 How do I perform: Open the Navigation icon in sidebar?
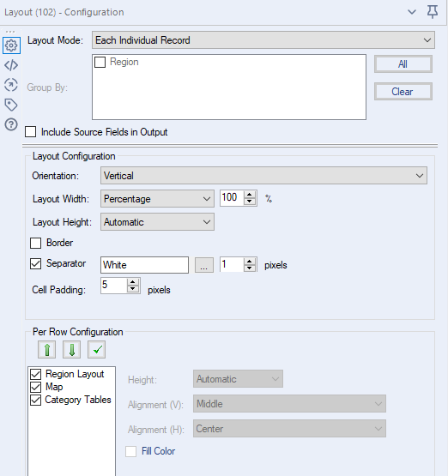point(11,85)
